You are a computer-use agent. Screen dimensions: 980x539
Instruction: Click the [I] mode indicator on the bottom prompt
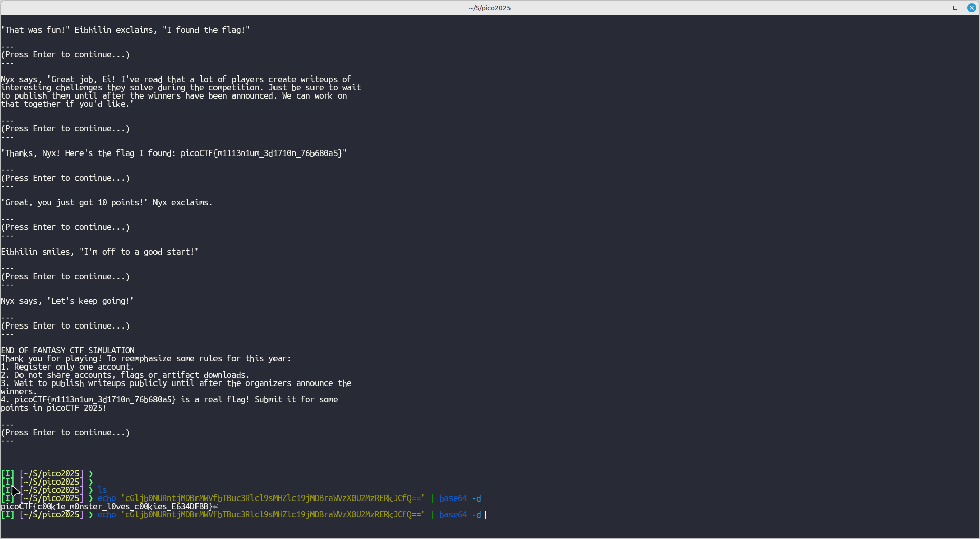(8, 515)
